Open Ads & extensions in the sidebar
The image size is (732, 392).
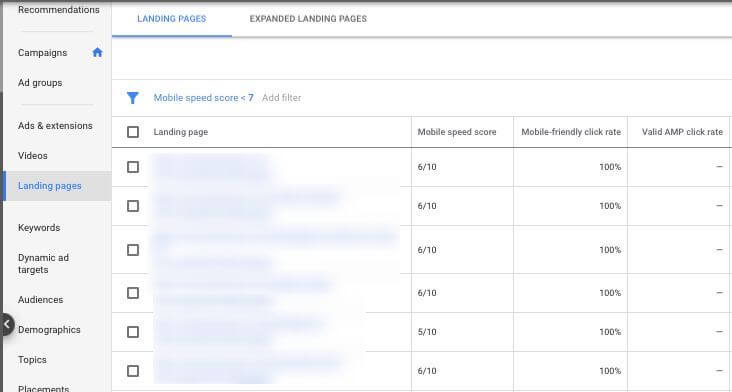pyautogui.click(x=55, y=126)
